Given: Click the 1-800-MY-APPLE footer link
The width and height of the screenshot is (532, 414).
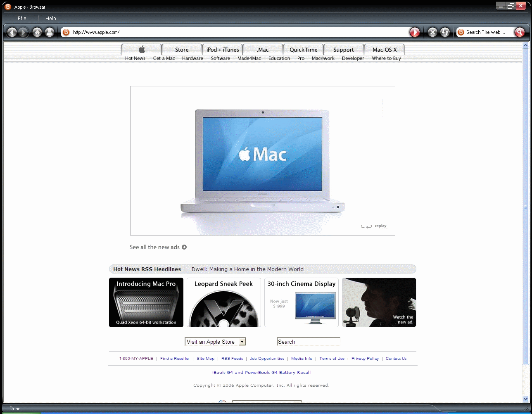Looking at the screenshot, I should pyautogui.click(x=136, y=359).
